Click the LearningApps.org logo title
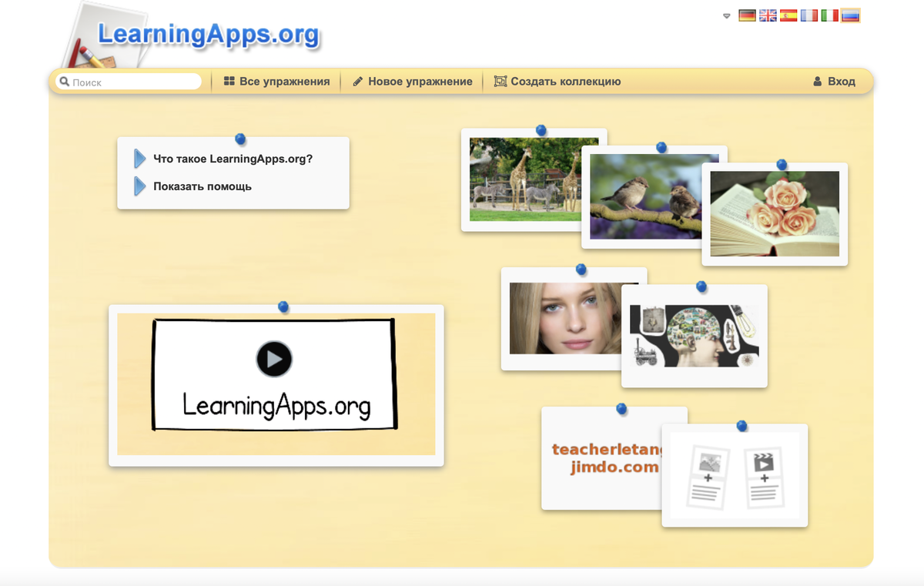Screen dimensions: 924x586 pyautogui.click(x=208, y=34)
